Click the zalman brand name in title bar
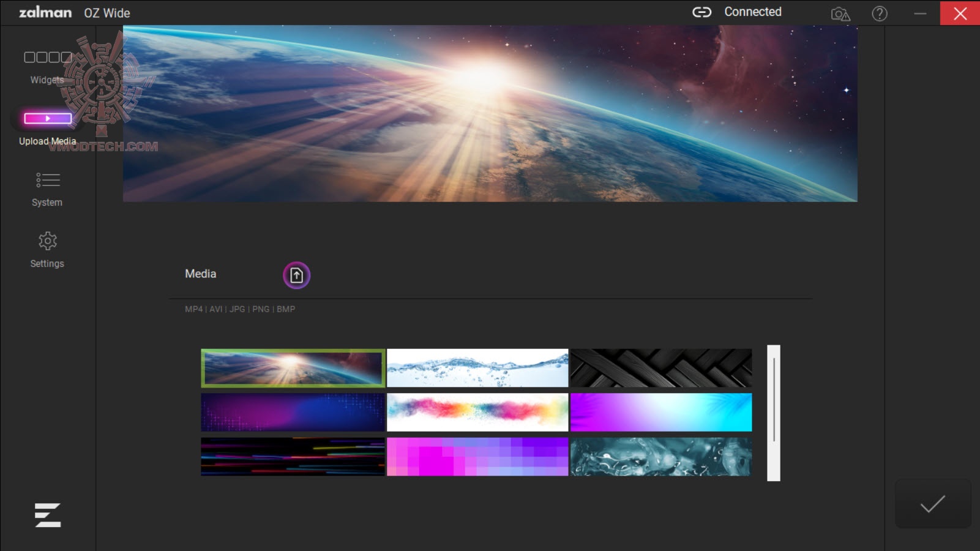 (x=45, y=12)
